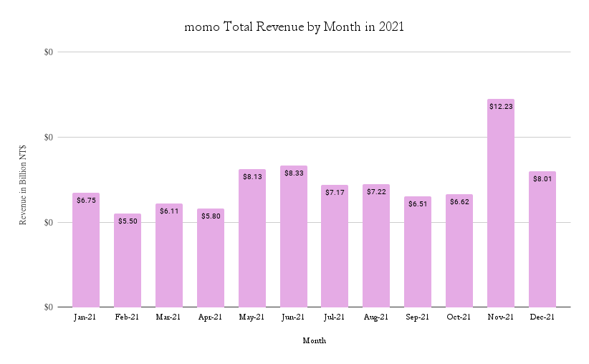Viewport: 589px width, 364px height.
Task: Select the $6.75 data label
Action: 86,201
